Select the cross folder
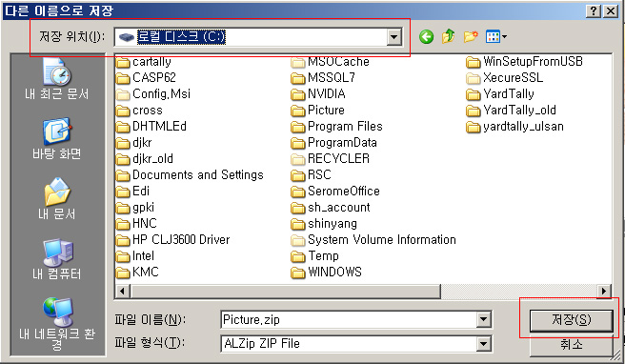625x364 pixels. 139,110
